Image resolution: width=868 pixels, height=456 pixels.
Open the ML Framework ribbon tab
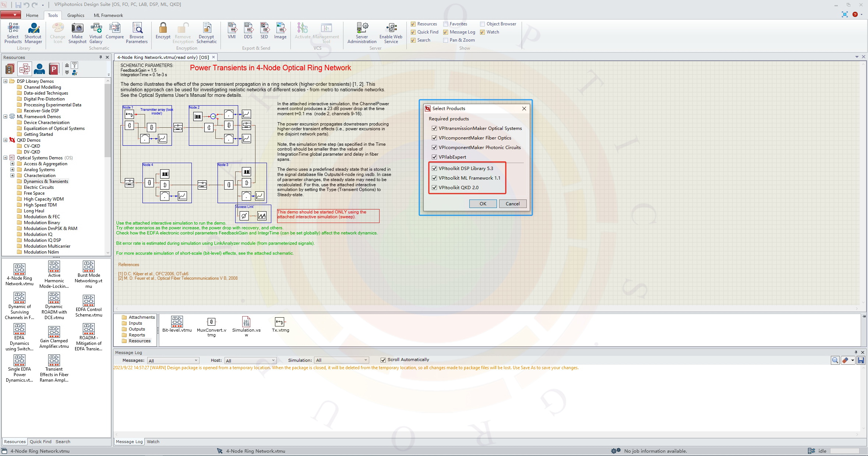pyautogui.click(x=108, y=15)
